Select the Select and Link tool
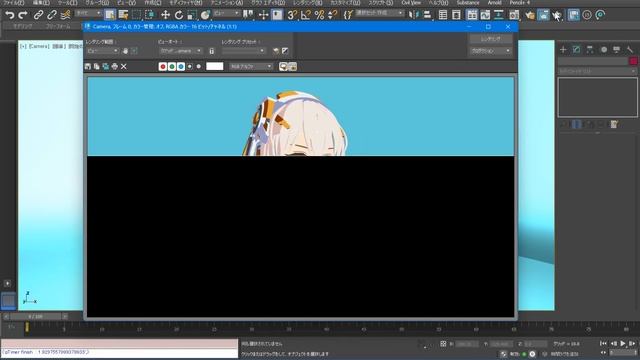 tap(38, 15)
